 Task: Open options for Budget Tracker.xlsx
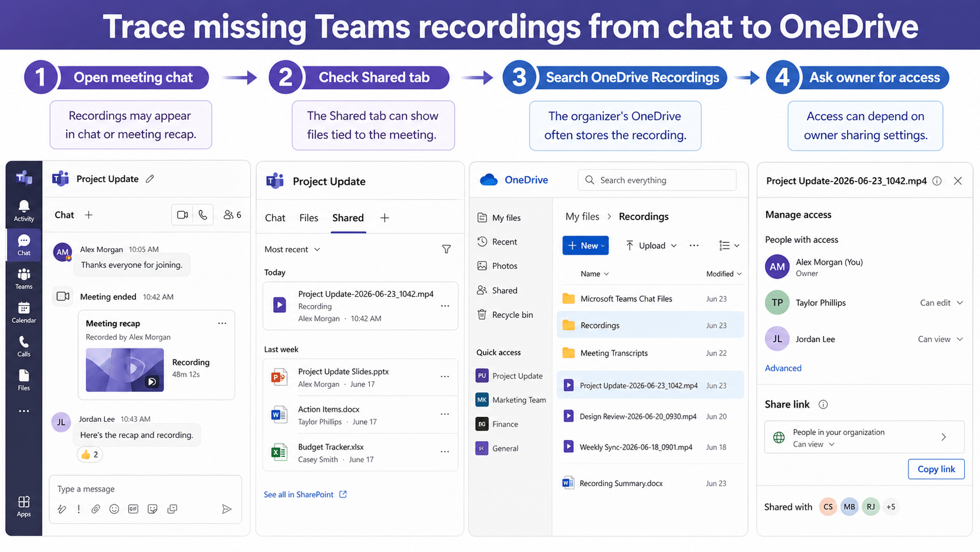(x=445, y=452)
